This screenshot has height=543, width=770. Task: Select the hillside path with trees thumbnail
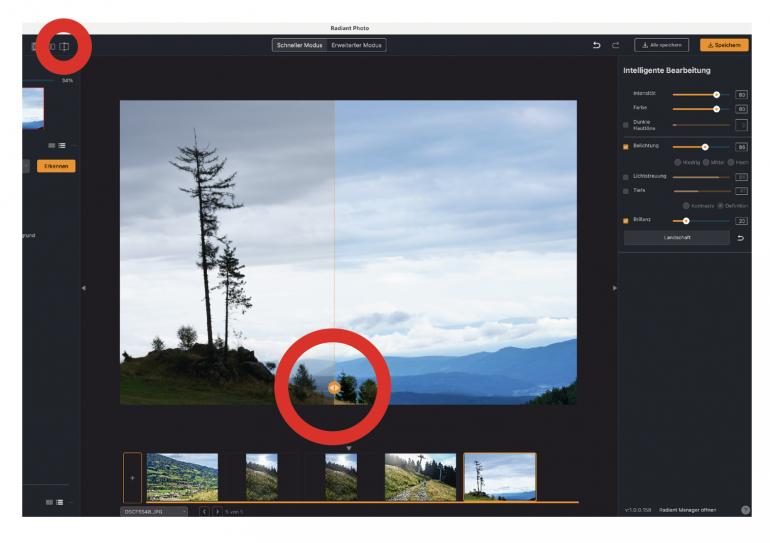420,477
